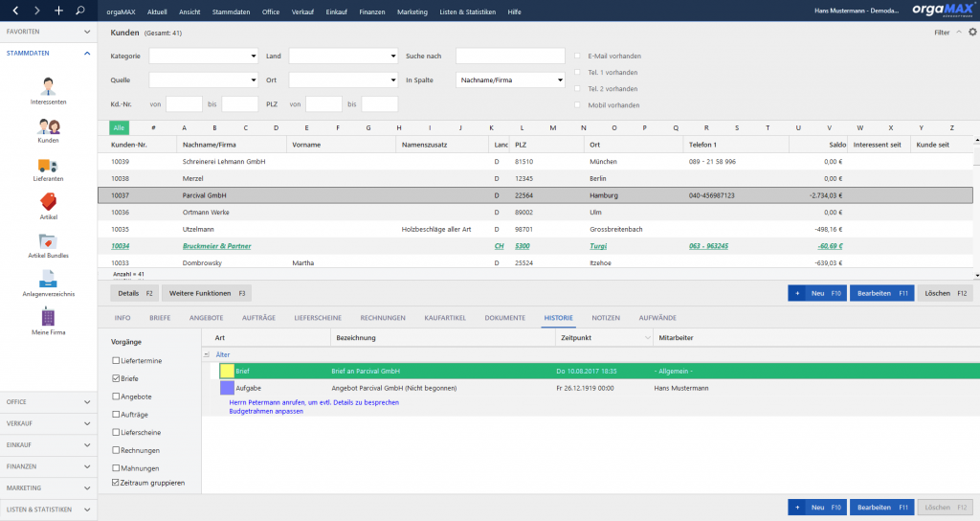Uncheck Briefe in Vorgänge
Viewport: 980px width, 521px height.
click(116, 378)
